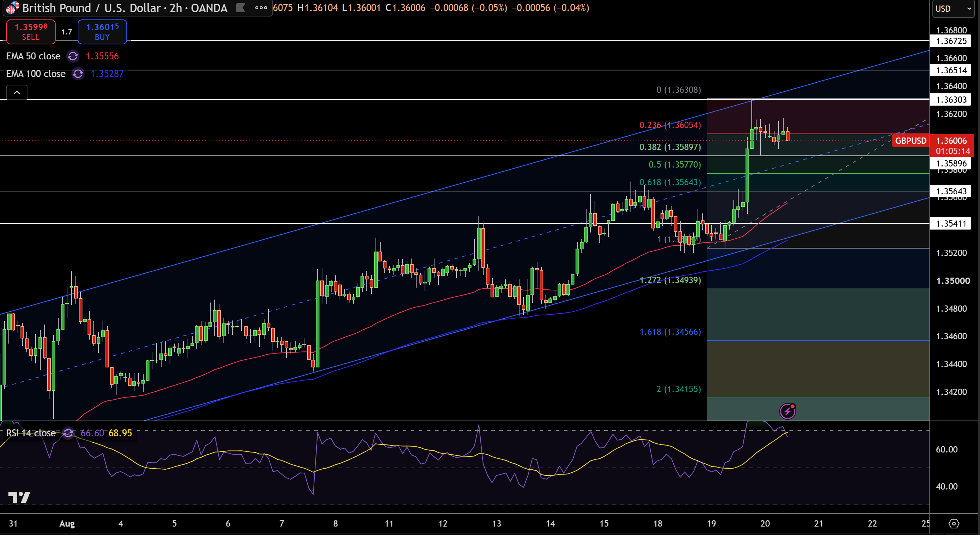Select the 1.618 (1.34566) Fibonacci label
This screenshot has height=535, width=980.
(x=670, y=332)
